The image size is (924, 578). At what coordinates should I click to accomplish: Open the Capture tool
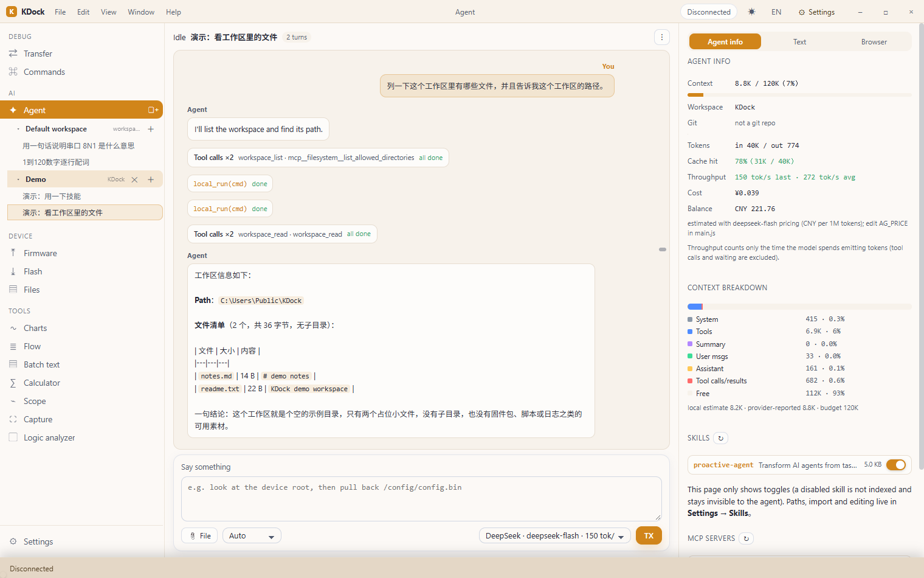pos(82,419)
